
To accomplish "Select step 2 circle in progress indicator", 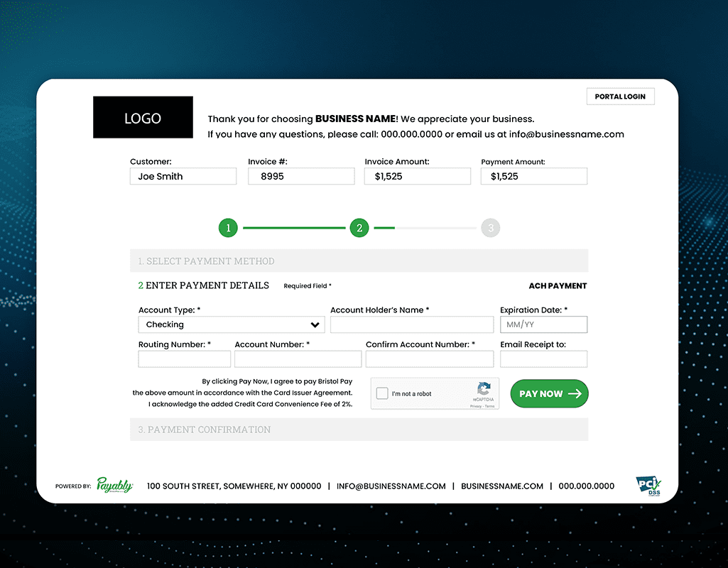I will pyautogui.click(x=359, y=228).
